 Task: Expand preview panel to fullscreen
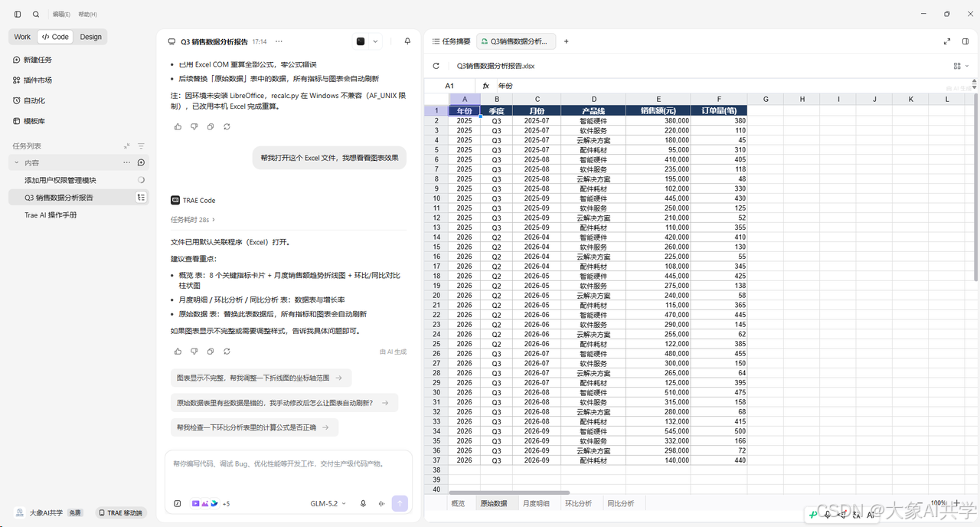tap(947, 41)
